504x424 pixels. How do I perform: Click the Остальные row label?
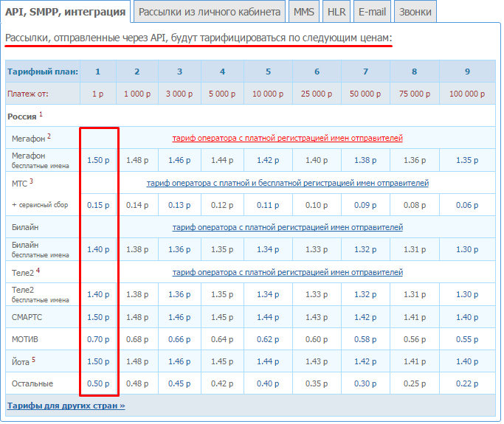pyautogui.click(x=32, y=383)
